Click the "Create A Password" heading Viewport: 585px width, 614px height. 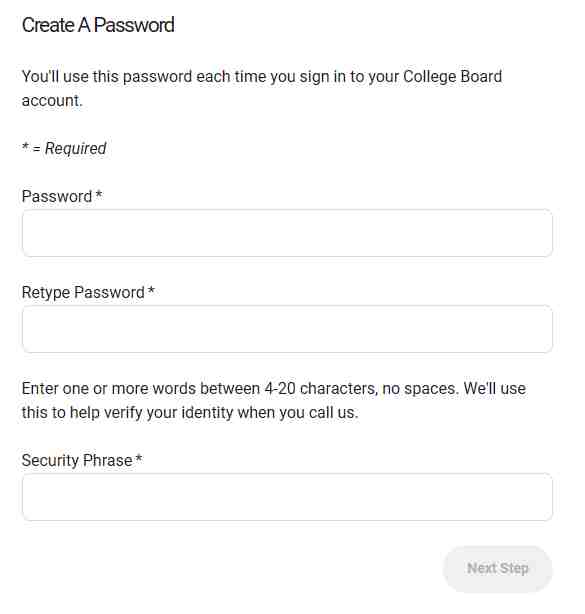click(x=98, y=25)
